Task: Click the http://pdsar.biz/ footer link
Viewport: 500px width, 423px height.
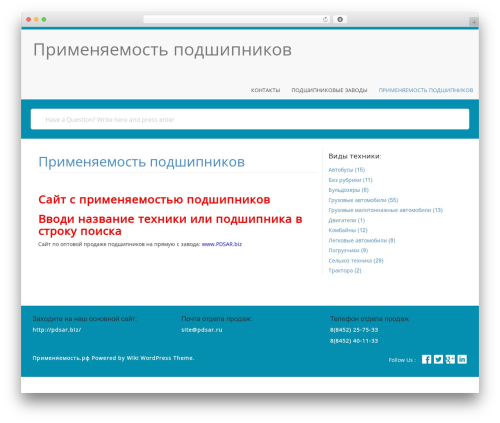Action: point(57,330)
